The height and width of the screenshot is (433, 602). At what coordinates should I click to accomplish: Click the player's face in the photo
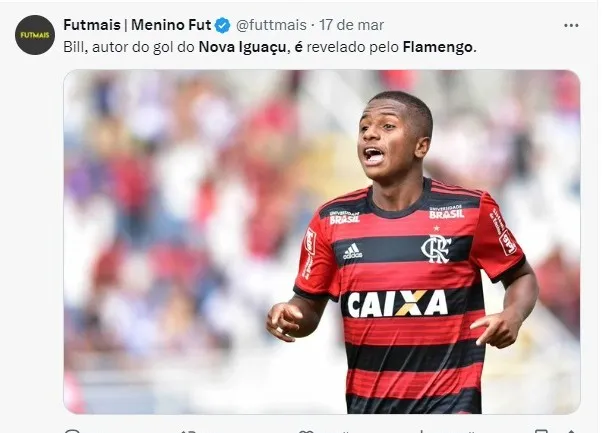point(392,139)
